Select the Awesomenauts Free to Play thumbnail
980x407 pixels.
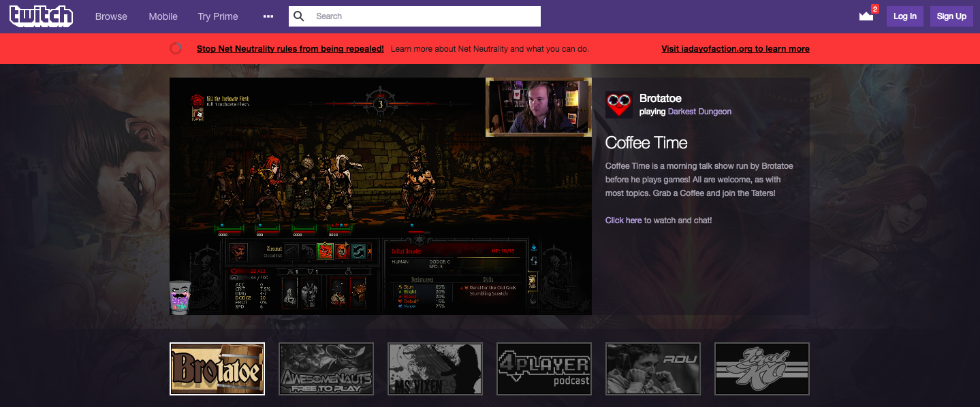(x=326, y=369)
